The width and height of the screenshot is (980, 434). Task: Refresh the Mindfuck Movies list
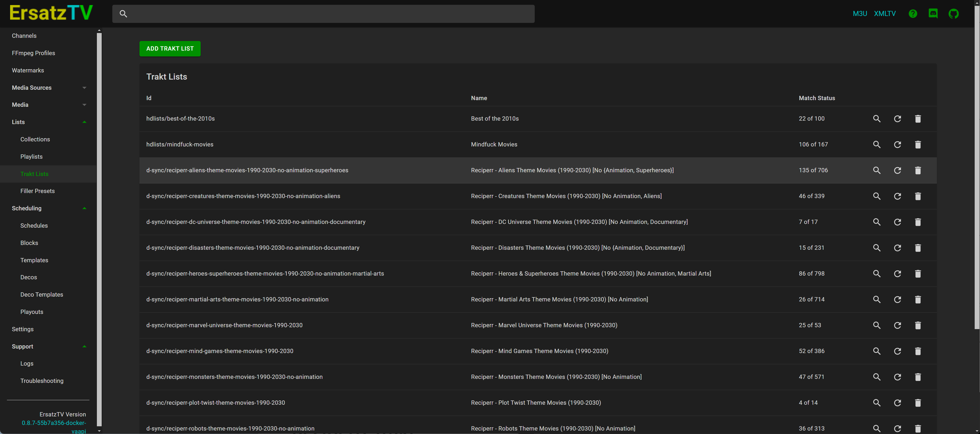[x=897, y=145]
